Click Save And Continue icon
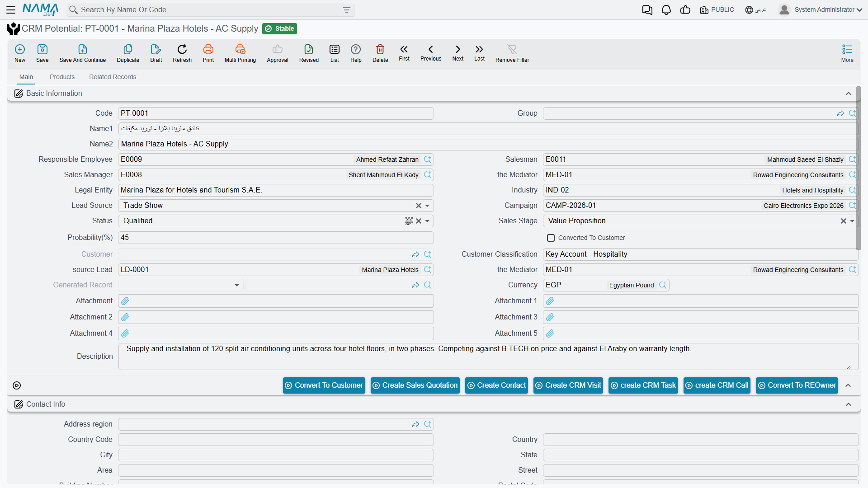This screenshot has height=488, width=868. pos(83,53)
